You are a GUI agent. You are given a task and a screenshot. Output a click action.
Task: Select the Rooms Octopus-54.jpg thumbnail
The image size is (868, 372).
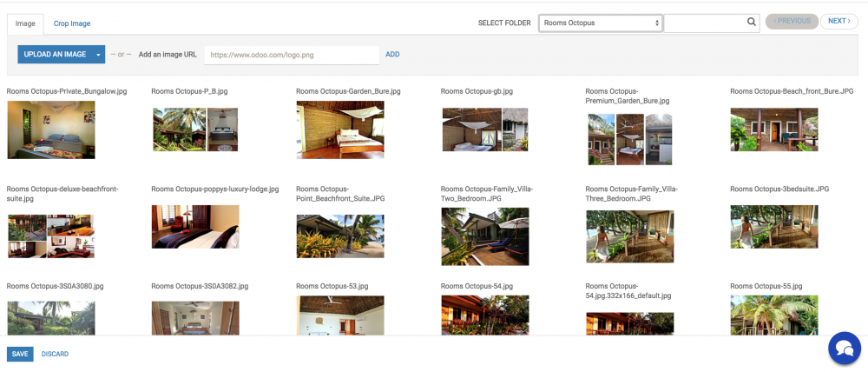click(x=485, y=315)
